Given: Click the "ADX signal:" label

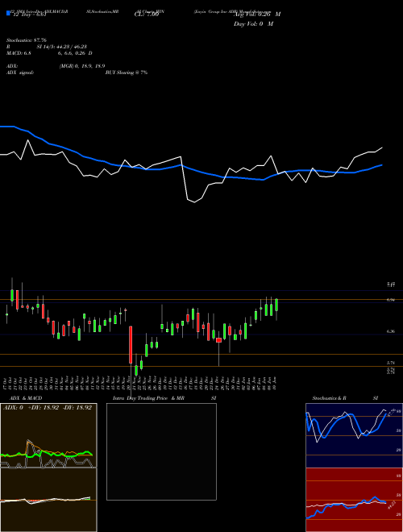Looking at the screenshot, I should (x=20, y=73).
